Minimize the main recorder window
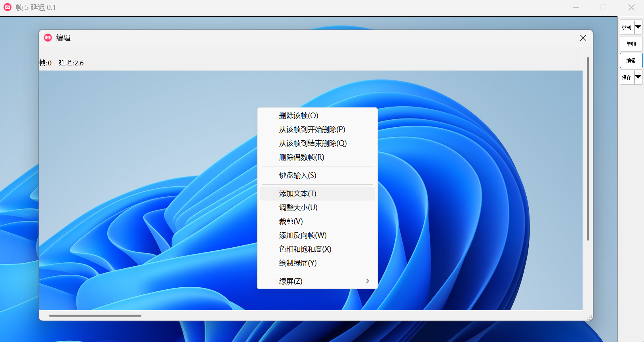The image size is (644, 342). [x=576, y=8]
